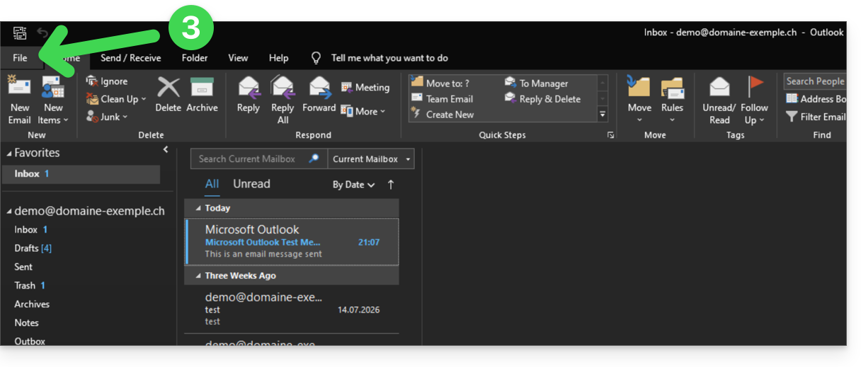Select the Create New quick step

pyautogui.click(x=442, y=115)
